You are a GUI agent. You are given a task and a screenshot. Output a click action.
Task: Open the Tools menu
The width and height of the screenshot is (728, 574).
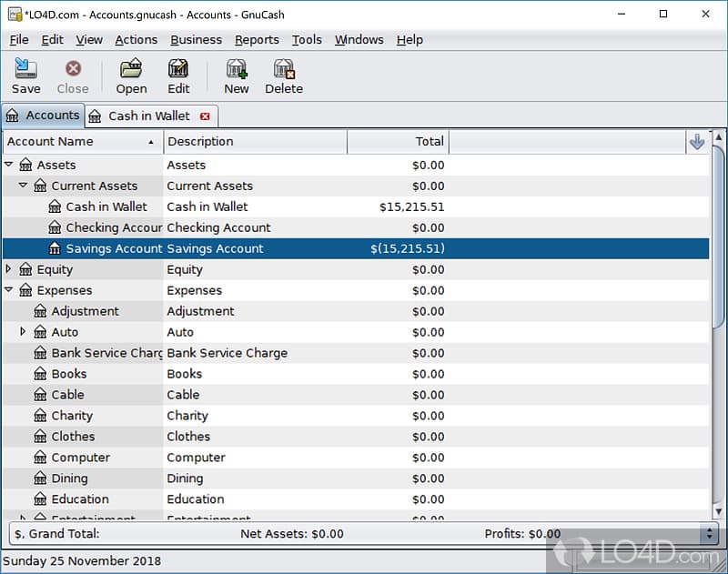tap(307, 39)
